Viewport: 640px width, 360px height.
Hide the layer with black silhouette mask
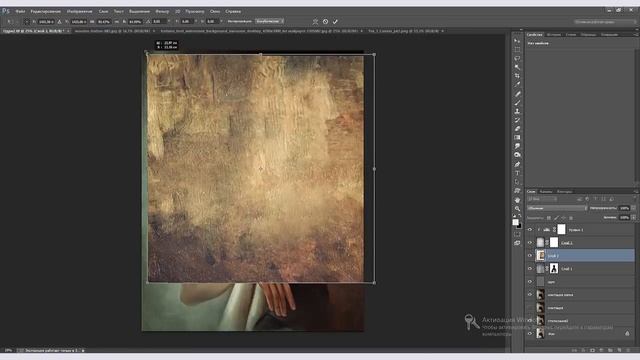point(530,269)
